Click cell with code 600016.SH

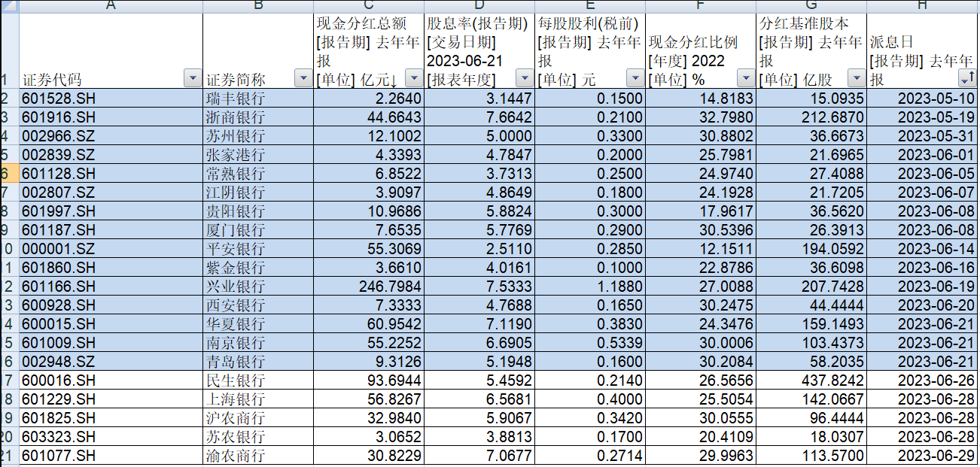pyautogui.click(x=111, y=380)
